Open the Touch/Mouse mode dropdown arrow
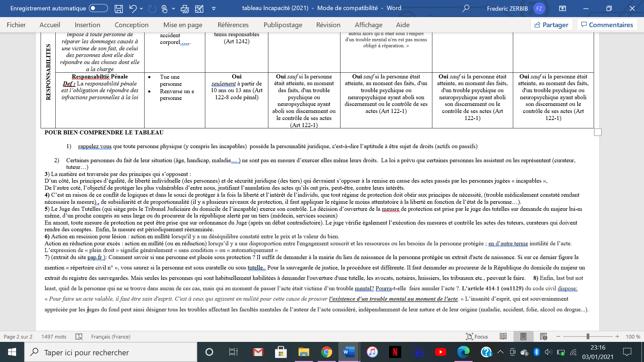The height and width of the screenshot is (362, 644). (173, 9)
